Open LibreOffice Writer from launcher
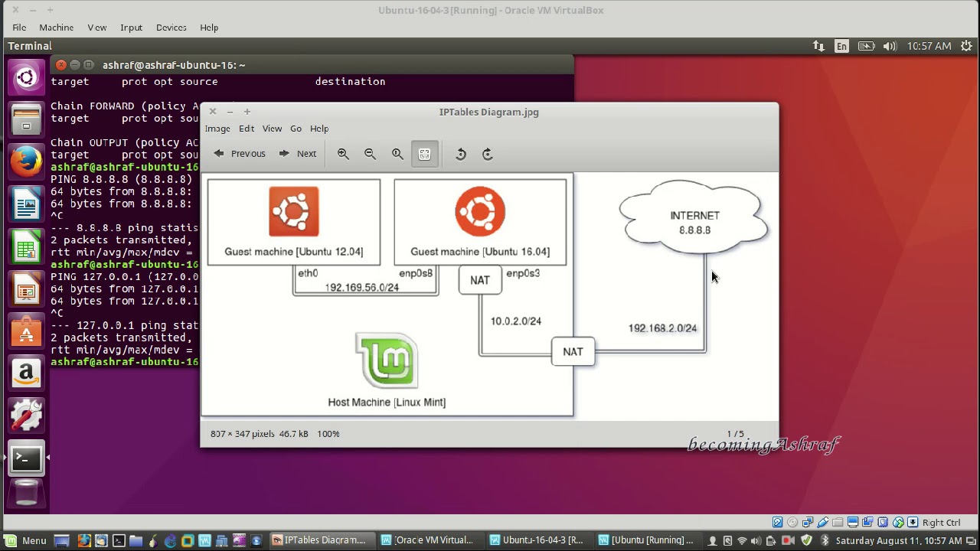The width and height of the screenshot is (980, 551). (26, 205)
